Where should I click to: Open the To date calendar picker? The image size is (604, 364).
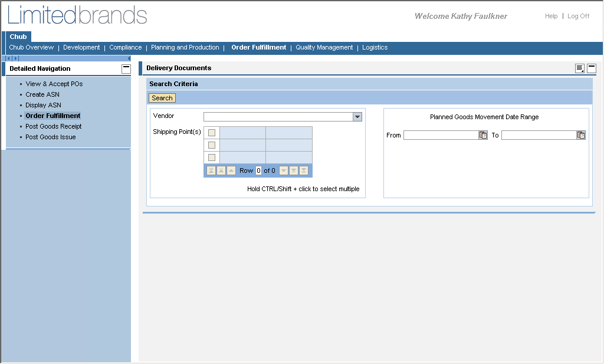click(581, 135)
